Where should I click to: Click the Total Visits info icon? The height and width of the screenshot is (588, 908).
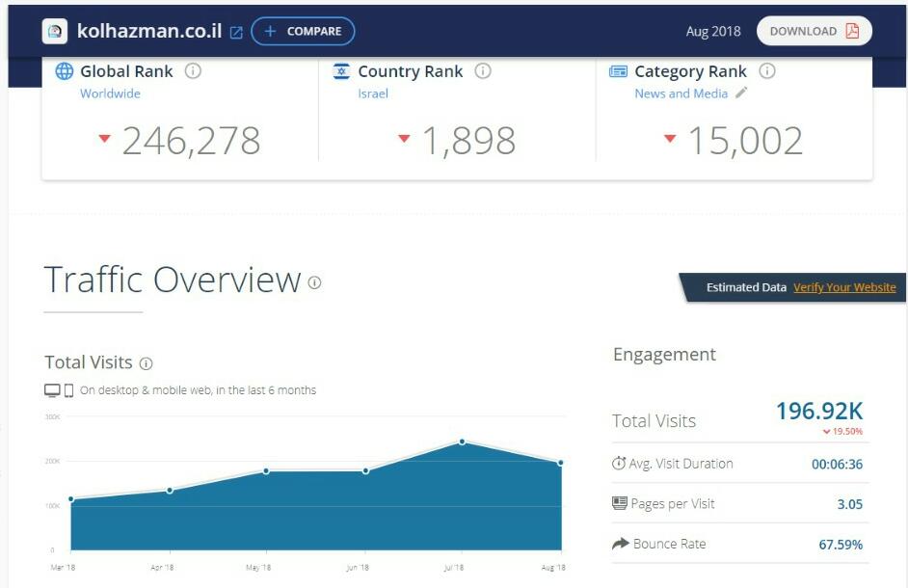[x=147, y=364]
